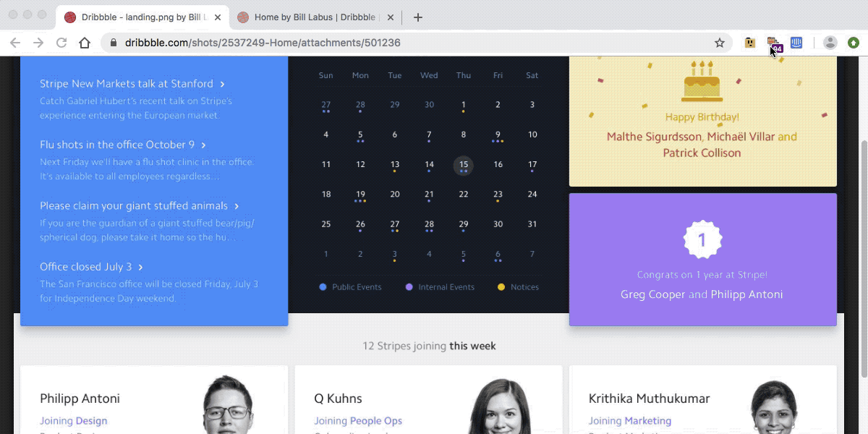The image size is (868, 434).
Task: Click the 'Design' team link under Philipp Antoni
Action: tap(91, 421)
